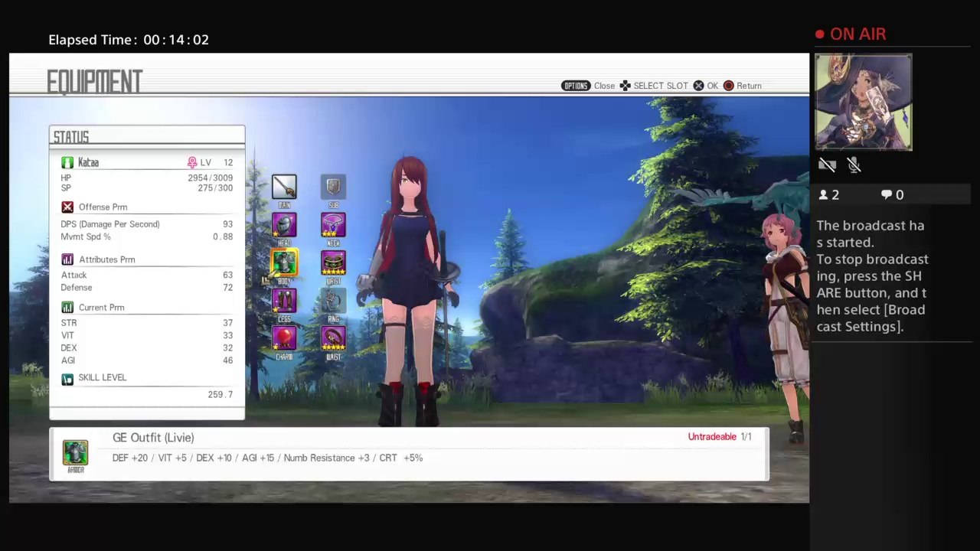Viewport: 980px width, 551px height.
Task: Select the MAIN weapon sword slot
Action: point(284,187)
